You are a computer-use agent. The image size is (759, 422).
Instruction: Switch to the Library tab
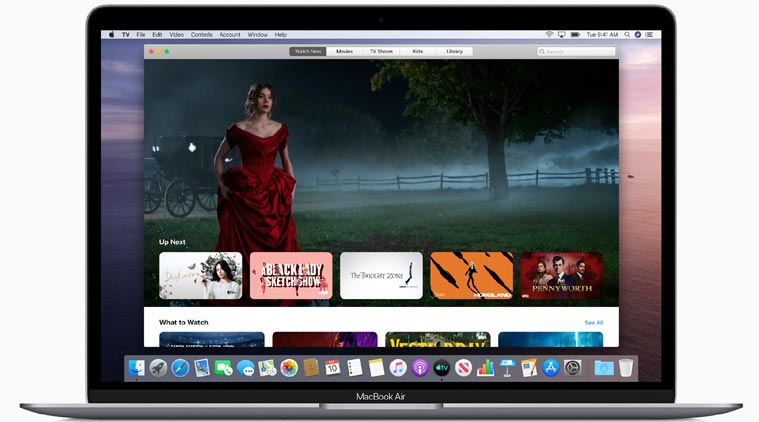click(455, 51)
